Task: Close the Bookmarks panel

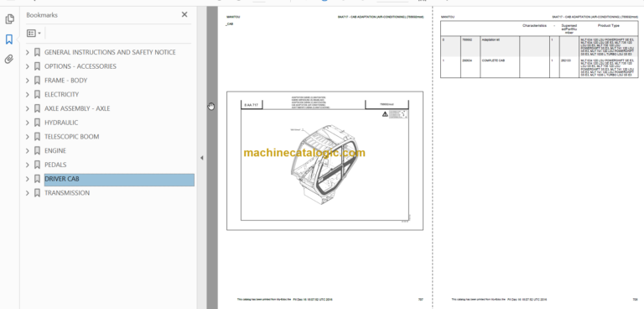Action: tap(184, 15)
